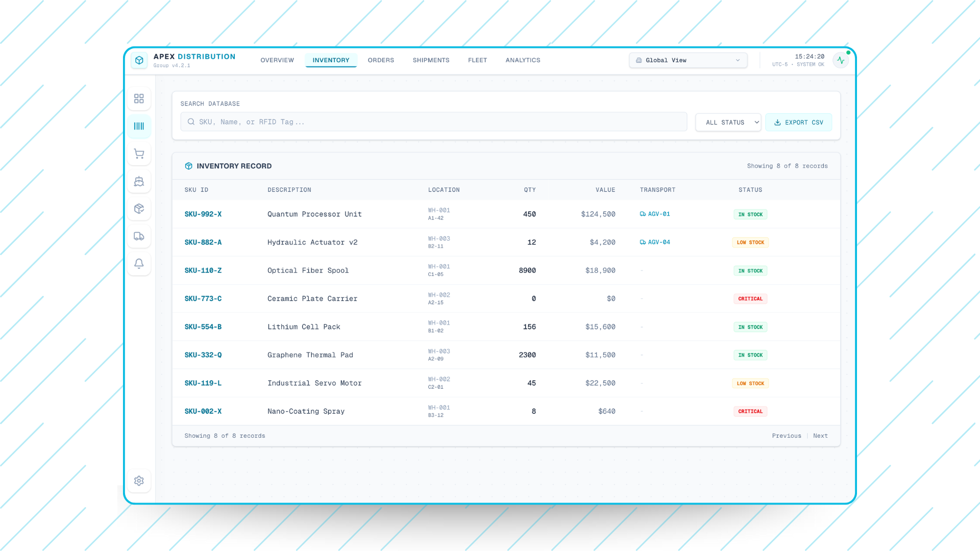Open the Shipments tab
This screenshot has height=551, width=980.
tap(431, 60)
